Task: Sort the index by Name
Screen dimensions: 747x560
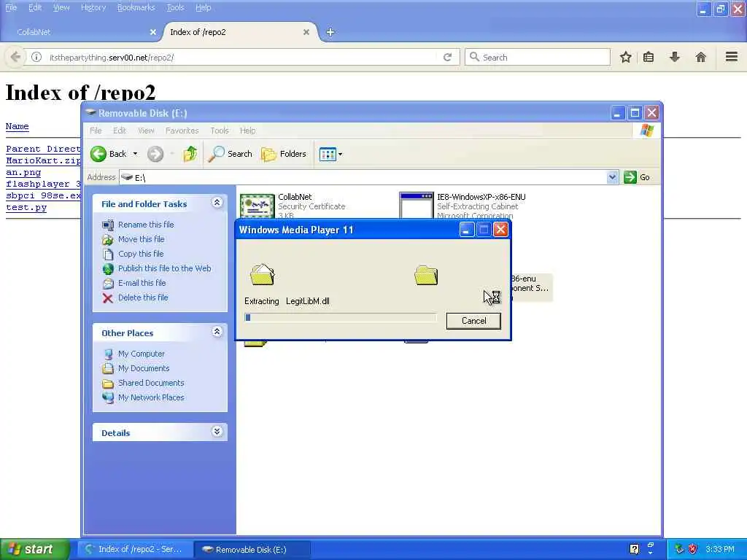Action: coord(18,126)
